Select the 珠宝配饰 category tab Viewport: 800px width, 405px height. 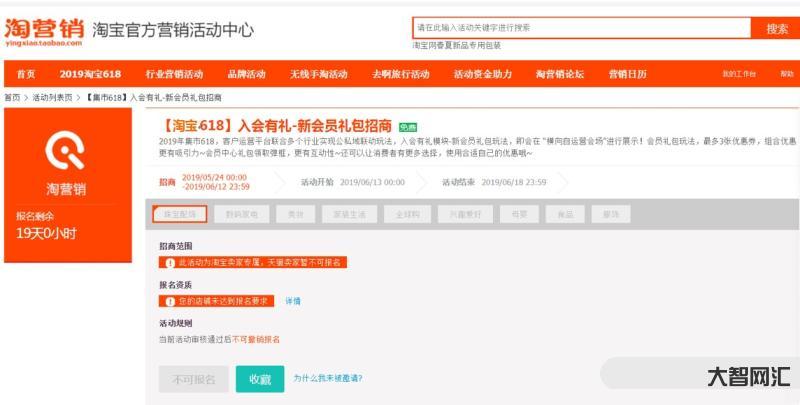click(x=180, y=214)
